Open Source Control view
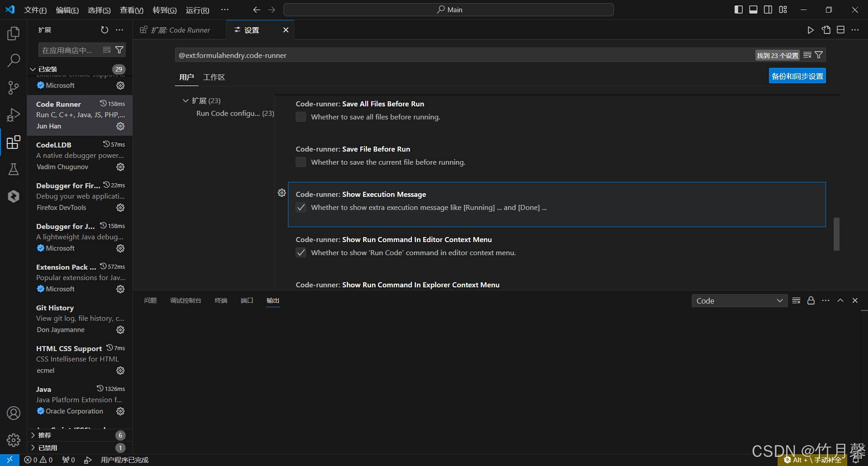Screen dimensions: 868x466 click(x=14, y=87)
